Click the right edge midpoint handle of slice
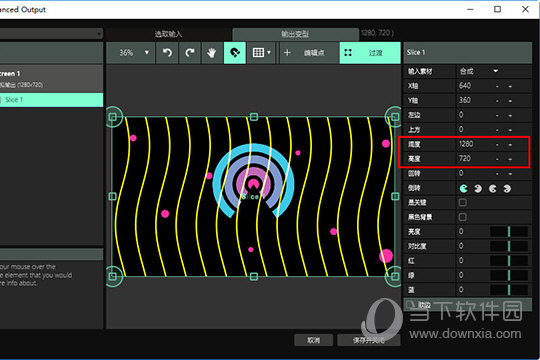The height and width of the screenshot is (360, 540). pyautogui.click(x=395, y=196)
